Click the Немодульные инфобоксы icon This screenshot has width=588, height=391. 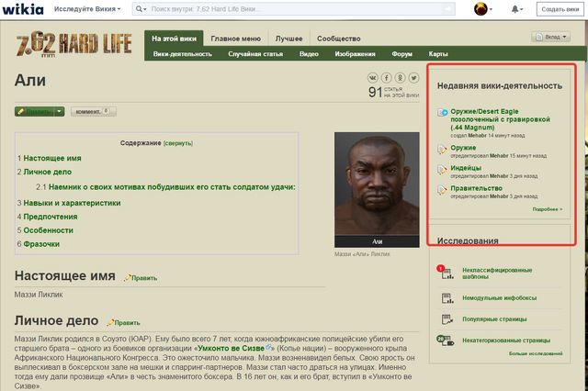[x=447, y=298]
